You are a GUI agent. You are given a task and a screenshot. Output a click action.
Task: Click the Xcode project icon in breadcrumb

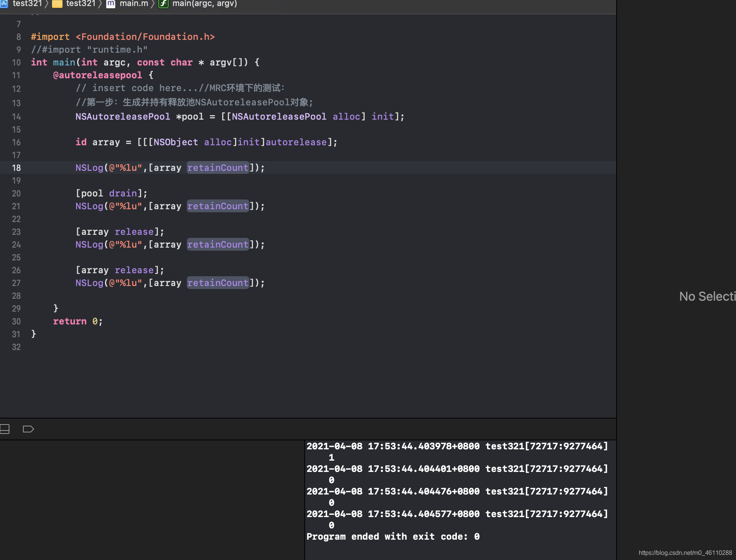[x=4, y=4]
